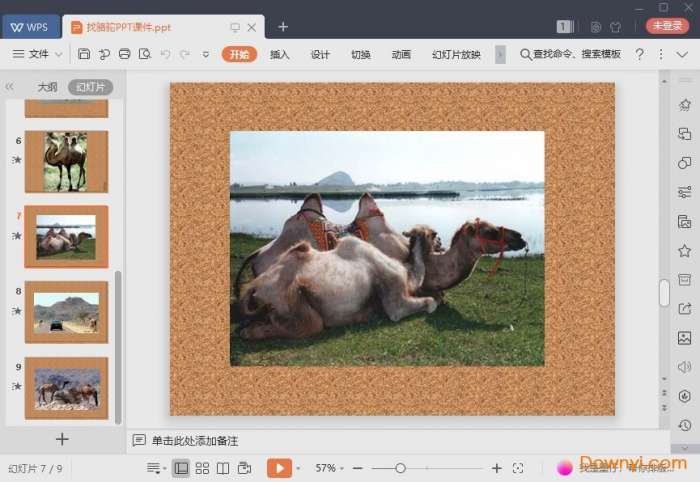The width and height of the screenshot is (700, 482).
Task: Click the slide panel scrollbar
Action: coord(118,347)
